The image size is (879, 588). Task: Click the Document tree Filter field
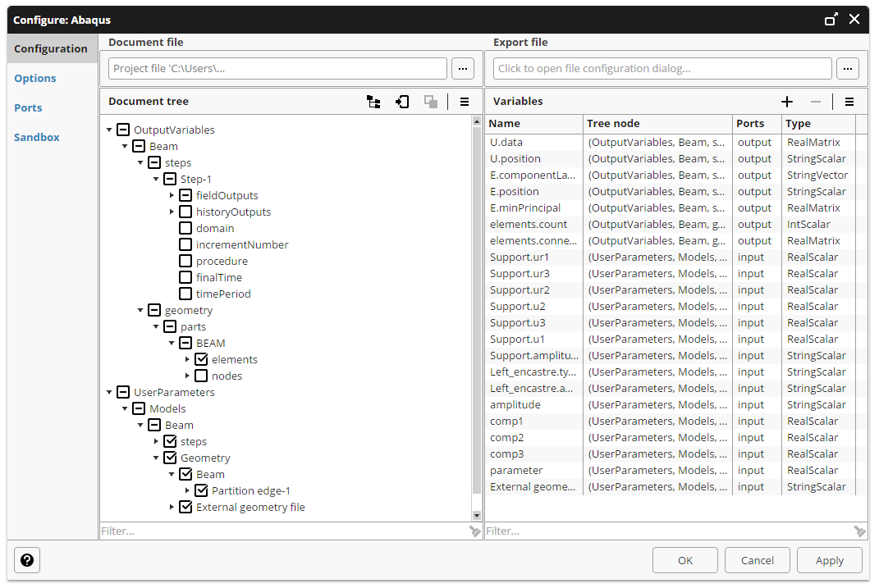click(x=284, y=531)
